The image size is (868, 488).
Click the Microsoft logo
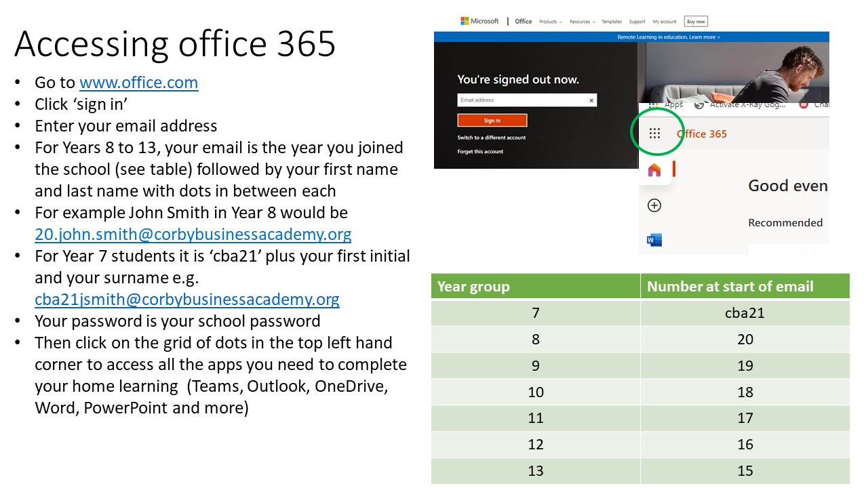(x=479, y=21)
